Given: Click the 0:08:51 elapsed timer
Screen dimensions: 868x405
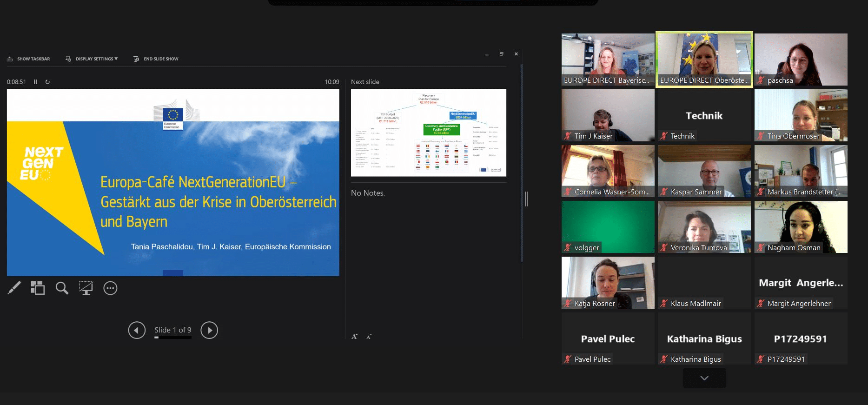Looking at the screenshot, I should pos(16,82).
